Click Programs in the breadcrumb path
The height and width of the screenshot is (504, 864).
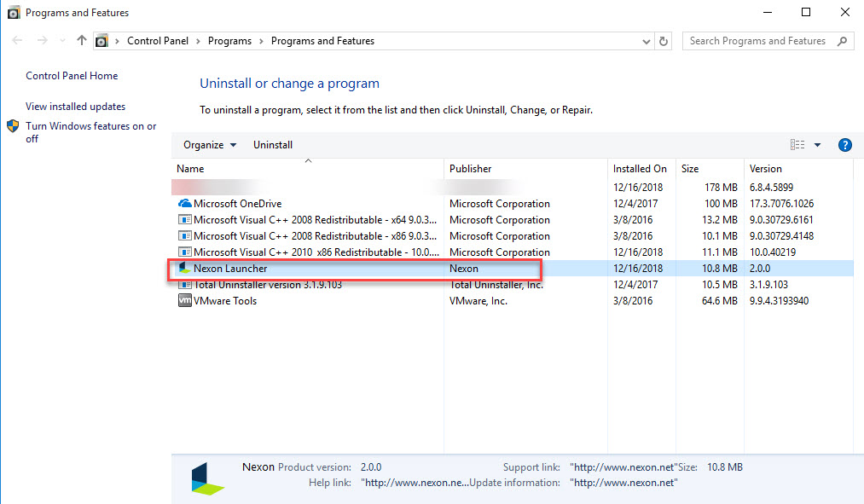pyautogui.click(x=229, y=41)
